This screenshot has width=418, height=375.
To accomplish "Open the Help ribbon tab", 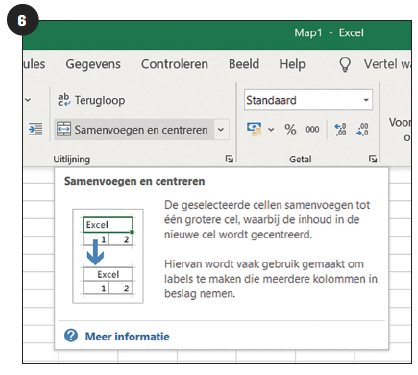I will [x=292, y=64].
